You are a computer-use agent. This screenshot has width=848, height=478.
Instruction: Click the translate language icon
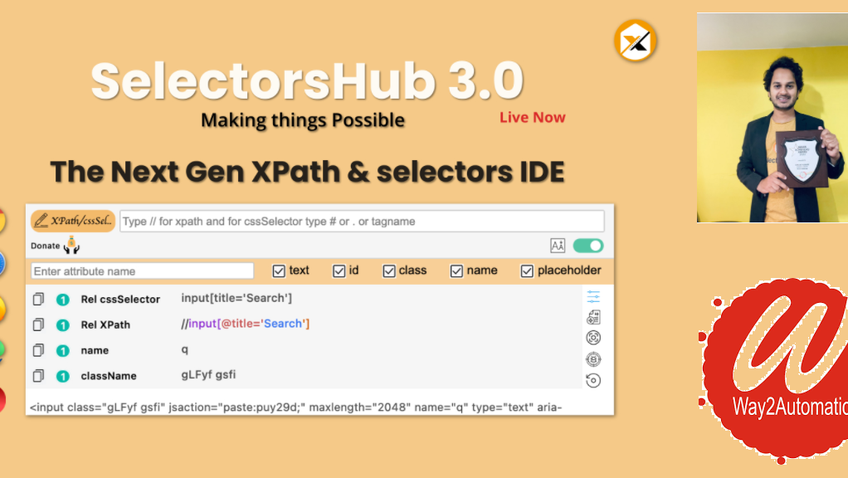click(x=558, y=246)
